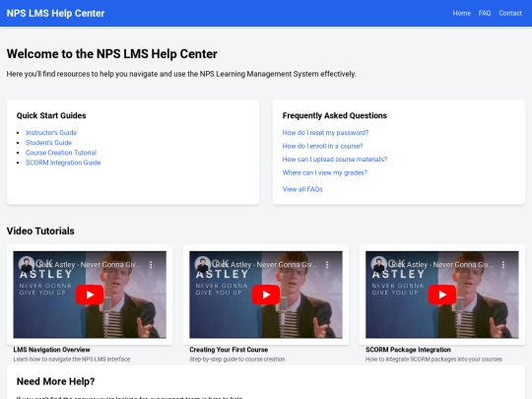Open the Course Creation Tutorial link

(x=61, y=153)
